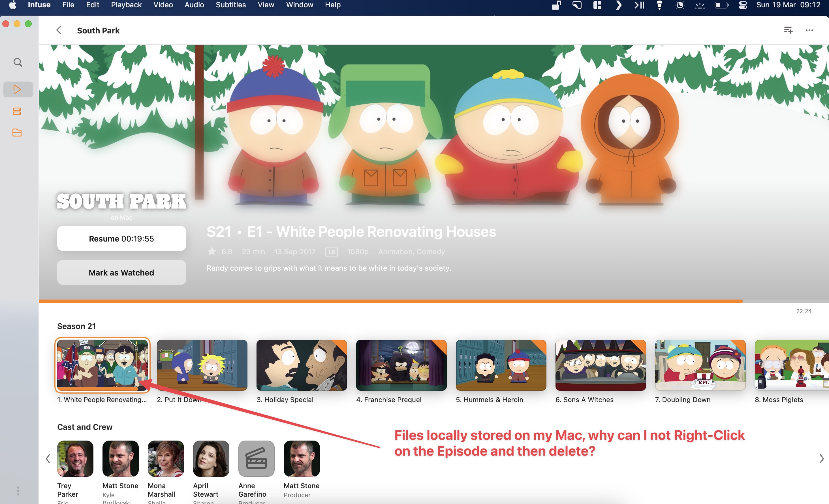Click the vertical dots at sidebar bottom
829x504 pixels.
pyautogui.click(x=18, y=490)
